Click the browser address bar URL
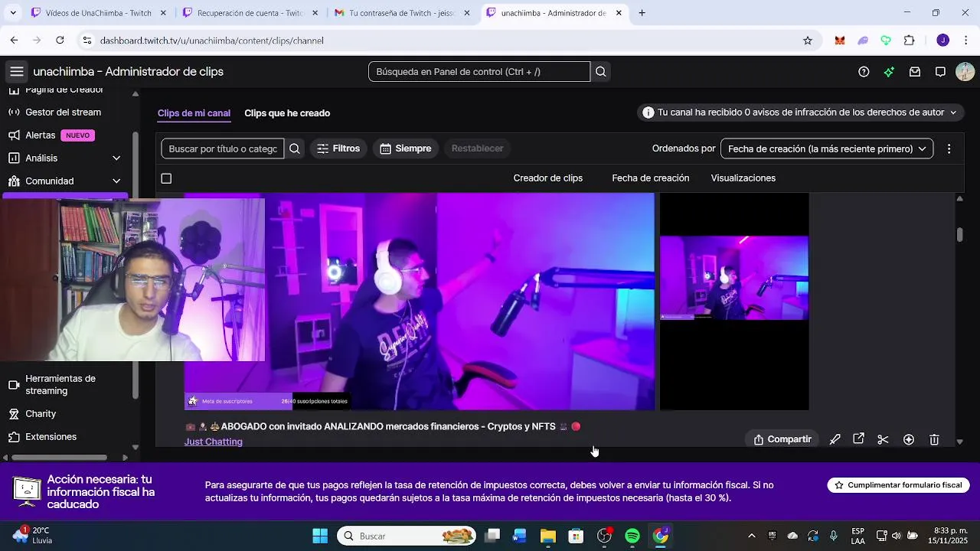The height and width of the screenshot is (551, 980). 211,41
